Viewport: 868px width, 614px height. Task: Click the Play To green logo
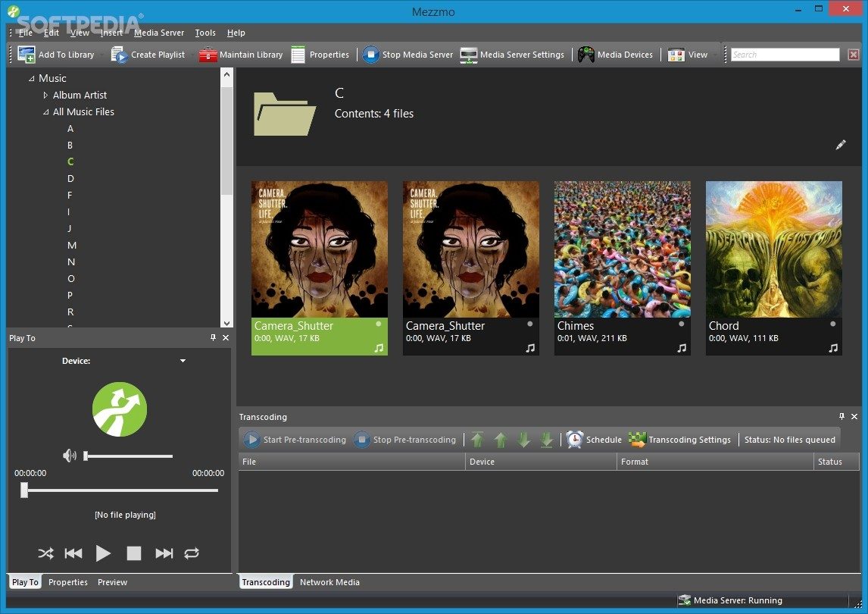pyautogui.click(x=120, y=409)
